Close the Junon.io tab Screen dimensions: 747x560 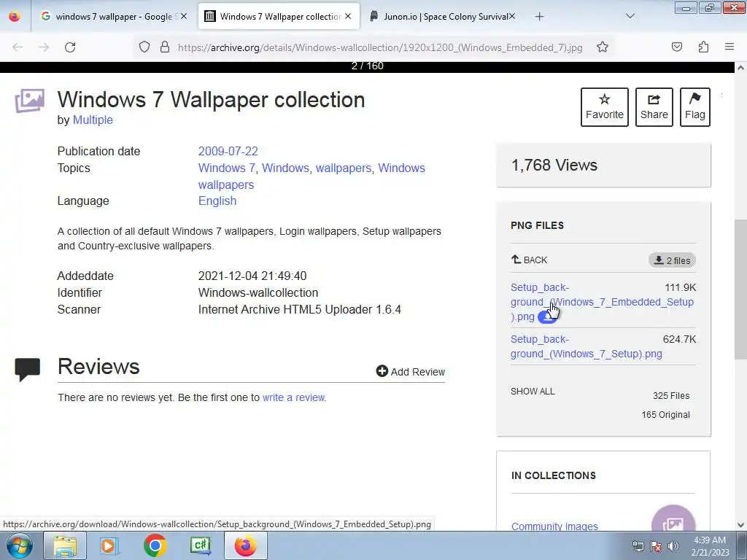[x=511, y=16]
